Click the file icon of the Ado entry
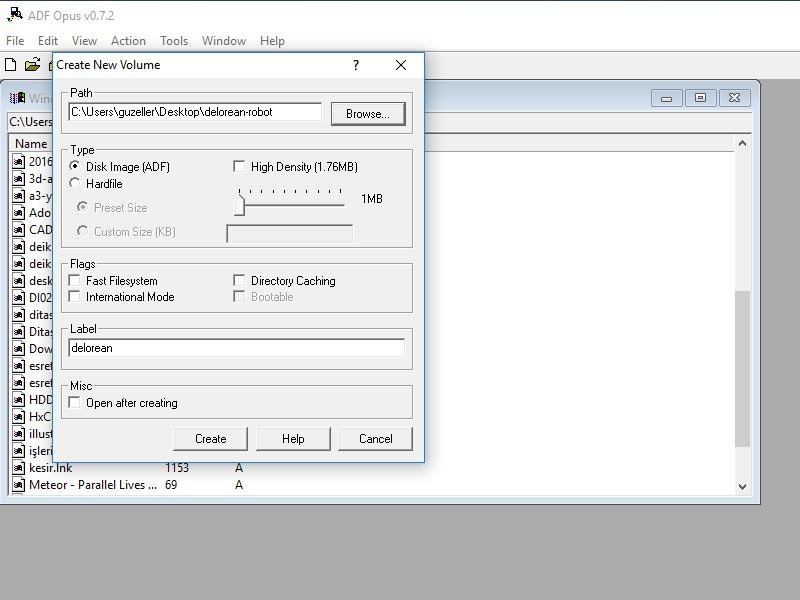This screenshot has height=600, width=800. click(x=18, y=213)
